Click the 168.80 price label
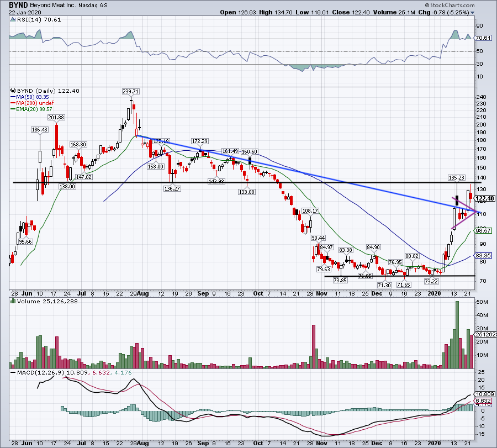The height and width of the screenshot is (448, 497). [x=78, y=144]
